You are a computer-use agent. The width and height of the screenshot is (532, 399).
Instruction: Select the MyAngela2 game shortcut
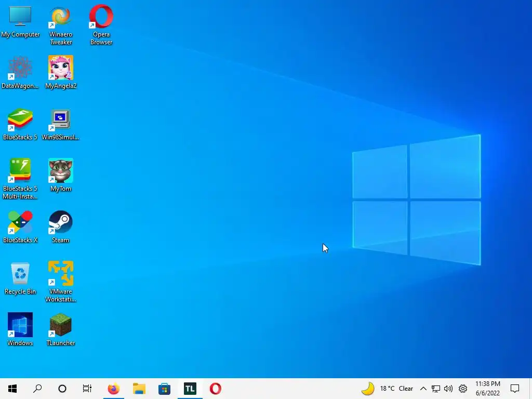pos(61,73)
